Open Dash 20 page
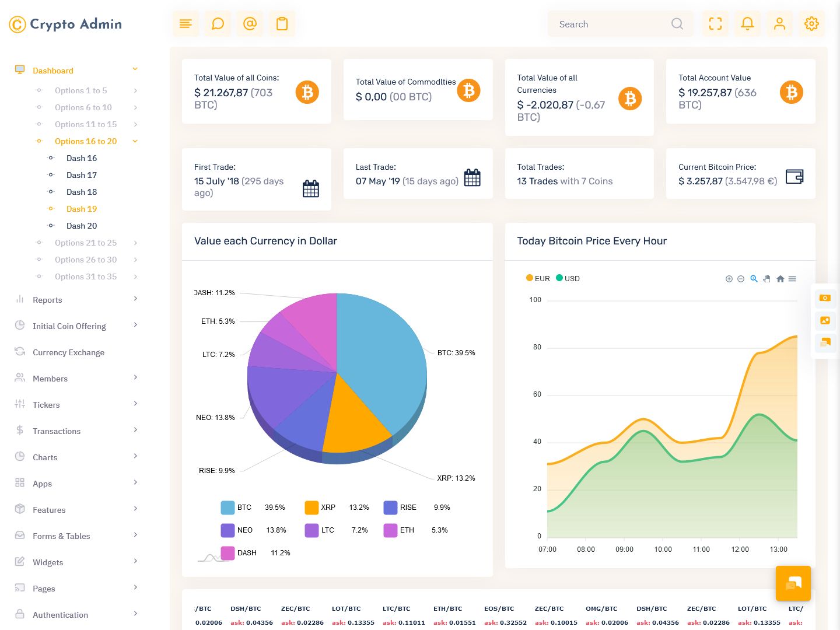The width and height of the screenshot is (840, 630). (x=82, y=226)
